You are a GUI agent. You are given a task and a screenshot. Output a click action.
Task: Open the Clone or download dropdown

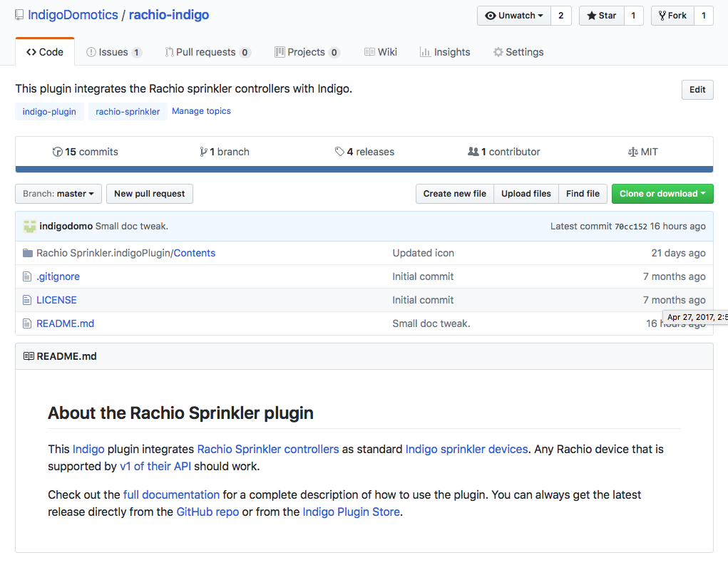[662, 194]
